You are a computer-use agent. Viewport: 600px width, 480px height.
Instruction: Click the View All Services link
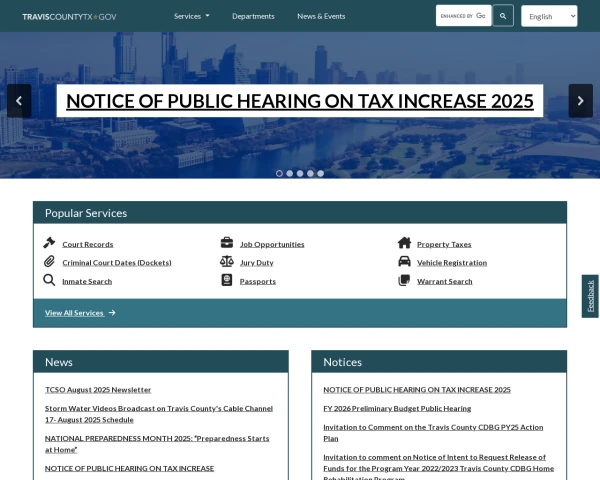(x=80, y=313)
